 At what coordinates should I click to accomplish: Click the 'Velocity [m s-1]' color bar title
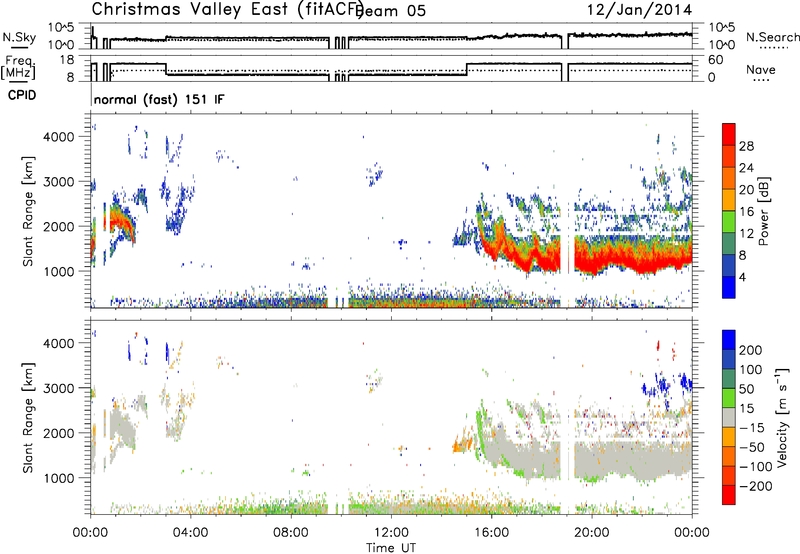(x=782, y=417)
